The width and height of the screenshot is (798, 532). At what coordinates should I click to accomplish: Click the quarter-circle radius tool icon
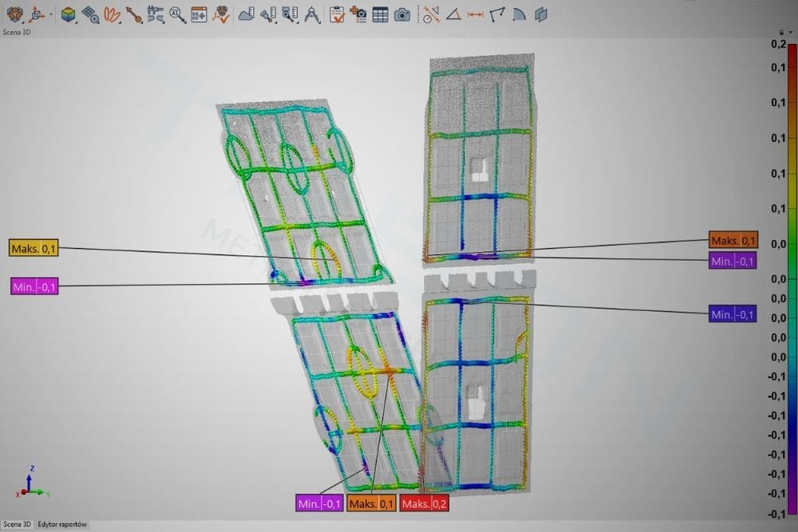pos(519,14)
